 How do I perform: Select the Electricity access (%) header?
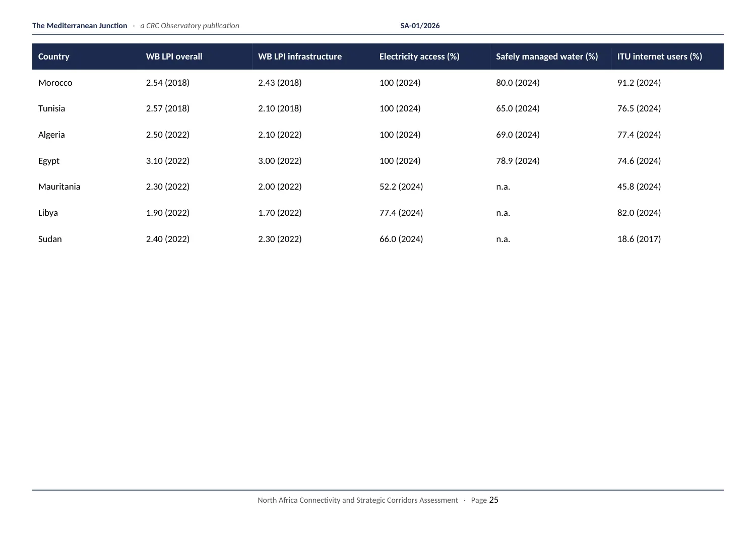pyautogui.click(x=419, y=56)
